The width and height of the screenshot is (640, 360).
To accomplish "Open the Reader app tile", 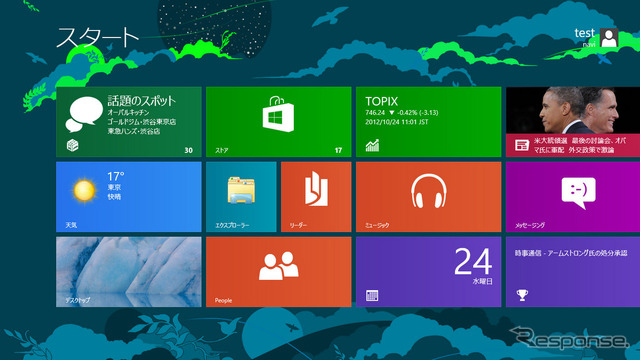I will pos(316,197).
